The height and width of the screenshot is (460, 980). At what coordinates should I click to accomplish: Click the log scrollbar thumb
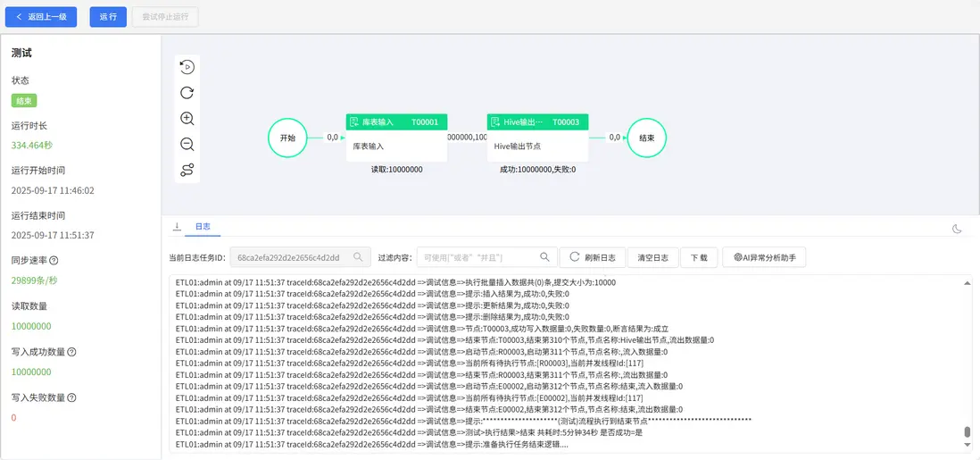tap(968, 432)
